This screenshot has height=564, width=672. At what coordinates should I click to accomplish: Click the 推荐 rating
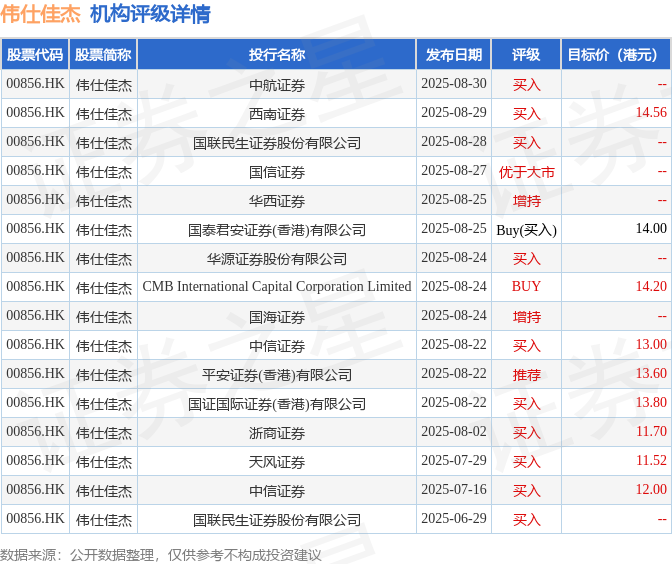coord(526,375)
